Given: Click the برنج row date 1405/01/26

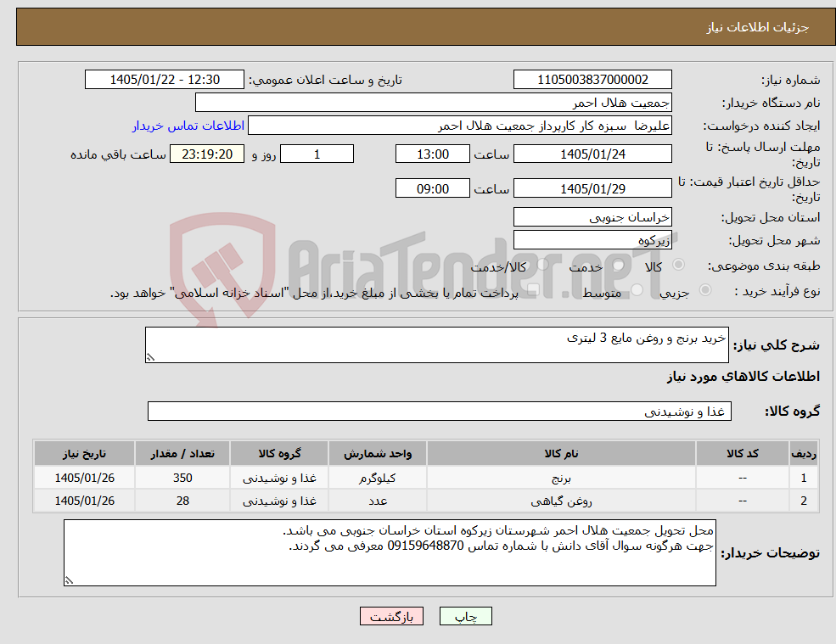Looking at the screenshot, I should [84, 479].
